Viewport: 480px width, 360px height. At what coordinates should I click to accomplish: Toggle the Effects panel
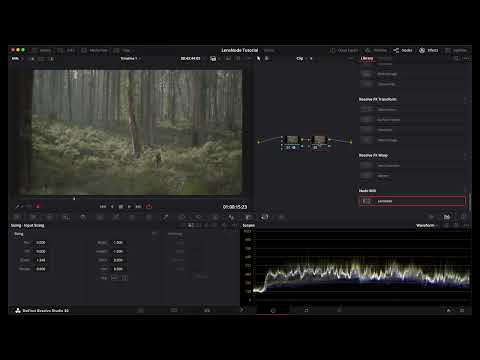click(x=429, y=50)
